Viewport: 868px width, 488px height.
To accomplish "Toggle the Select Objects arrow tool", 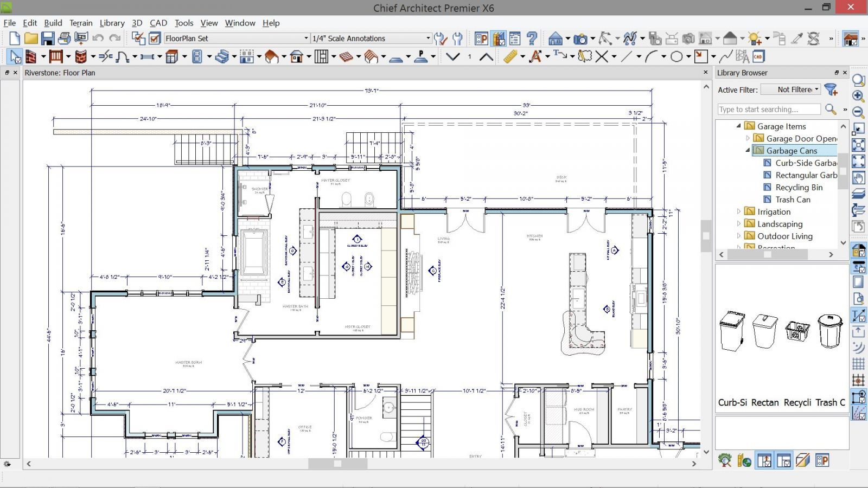I will (15, 56).
